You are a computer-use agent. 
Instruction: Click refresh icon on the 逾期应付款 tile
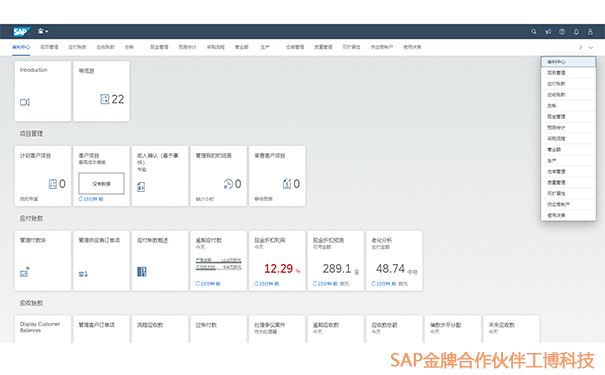(x=198, y=284)
